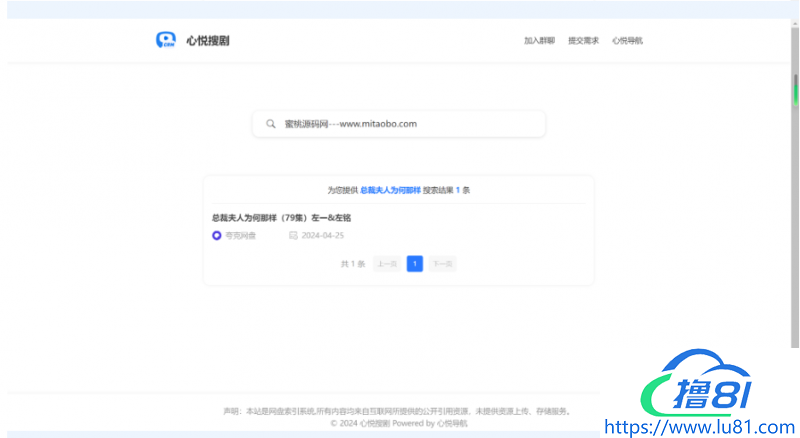Image resolution: width=800 pixels, height=438 pixels.
Task: Click the green vertical scrollbar thumb
Action: point(796,89)
